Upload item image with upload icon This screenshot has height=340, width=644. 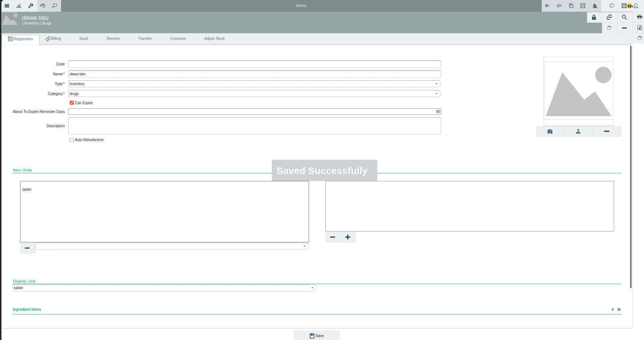(x=578, y=132)
